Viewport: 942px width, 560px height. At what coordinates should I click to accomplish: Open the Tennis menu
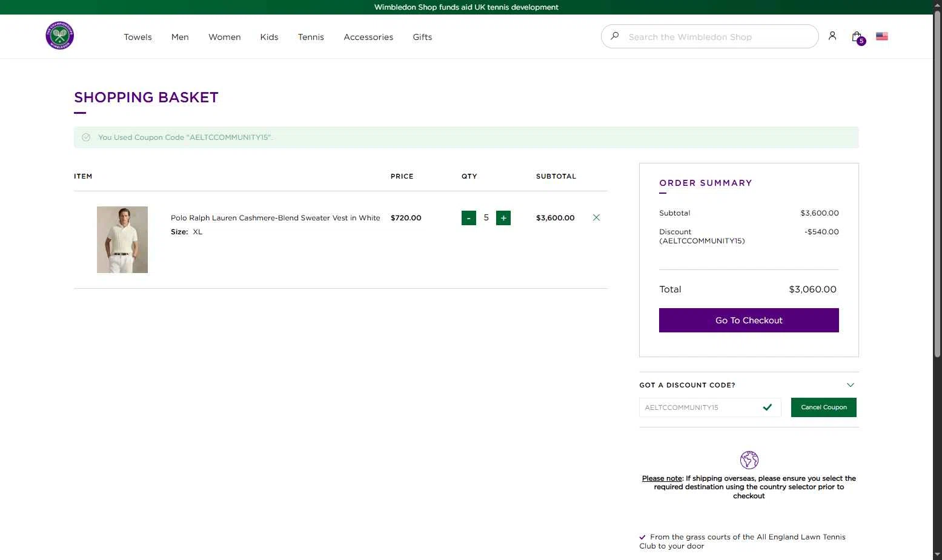click(311, 37)
